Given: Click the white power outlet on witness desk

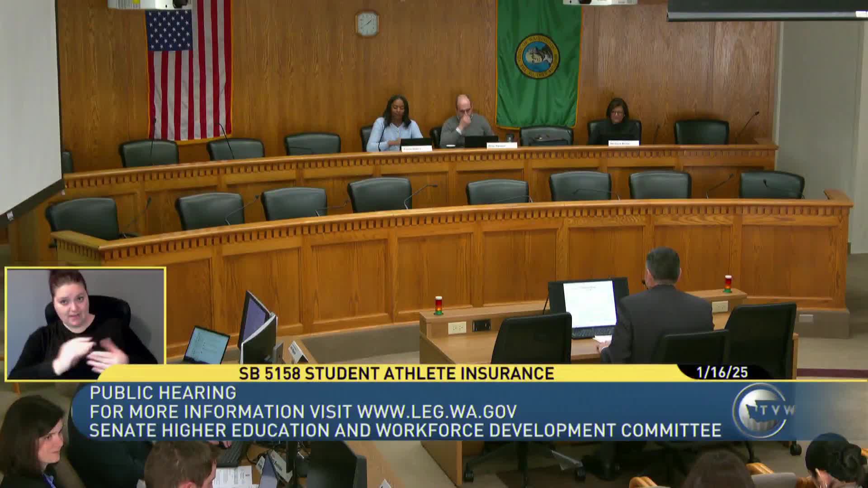Looking at the screenshot, I should [x=457, y=328].
